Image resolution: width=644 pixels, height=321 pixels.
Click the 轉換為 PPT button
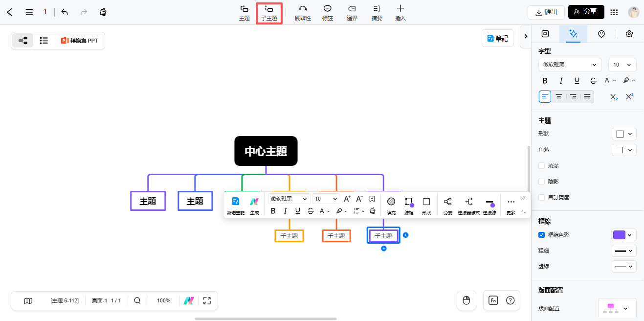[x=79, y=40]
